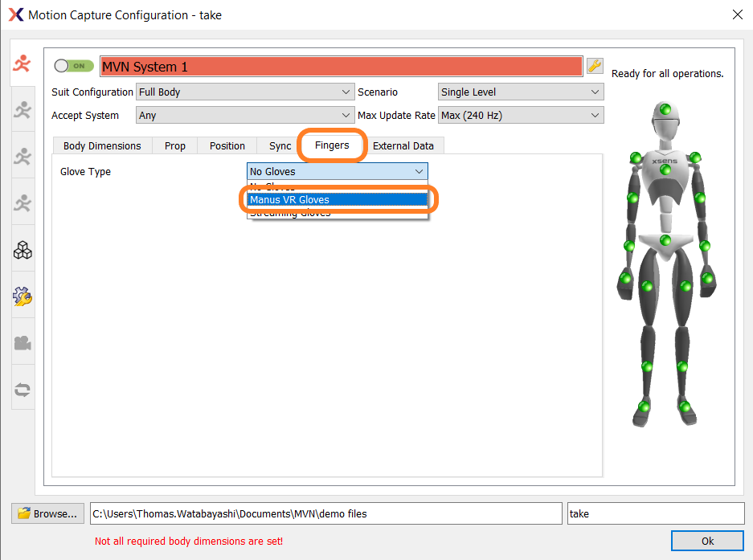Expand the Accept System dropdown
753x560 pixels.
245,115
